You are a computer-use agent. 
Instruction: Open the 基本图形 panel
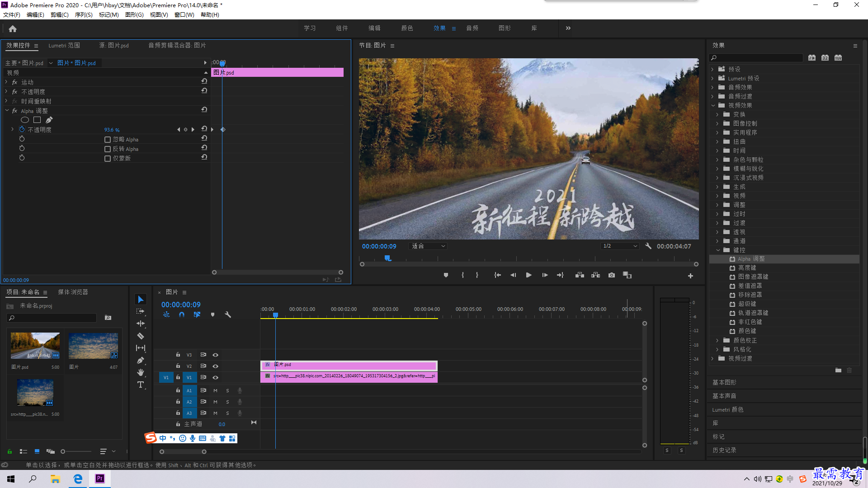click(x=724, y=382)
